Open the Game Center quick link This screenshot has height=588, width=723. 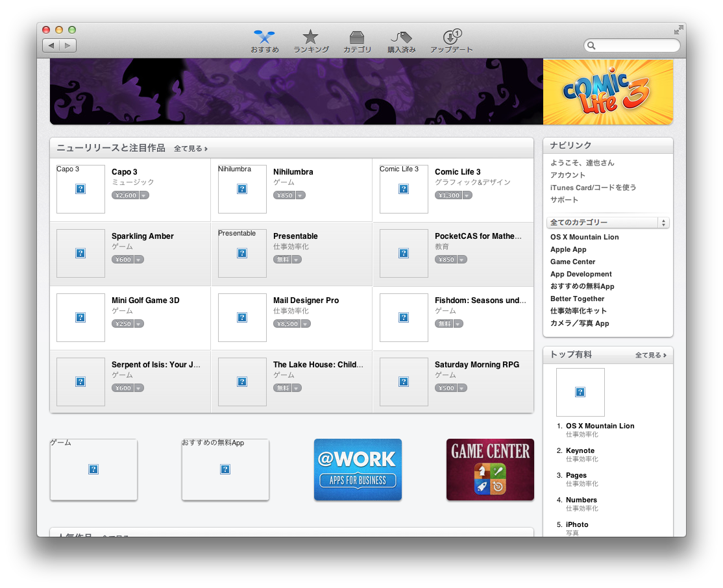572,262
